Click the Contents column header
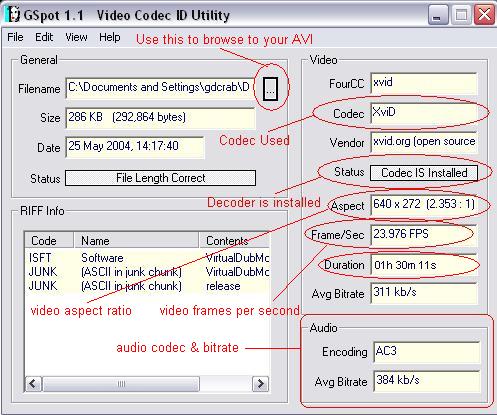The height and width of the screenshot is (415, 497). click(x=234, y=240)
